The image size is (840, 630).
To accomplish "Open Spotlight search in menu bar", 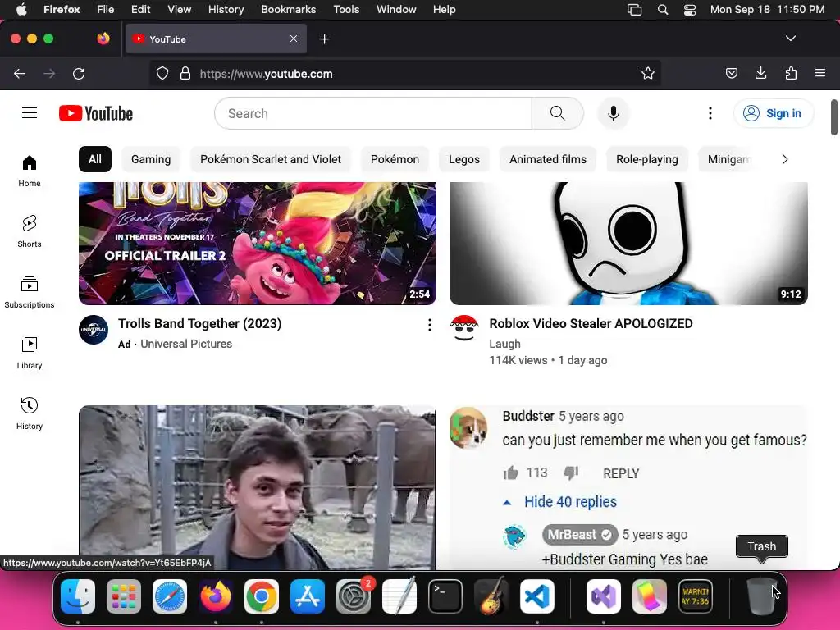I will coord(663,10).
